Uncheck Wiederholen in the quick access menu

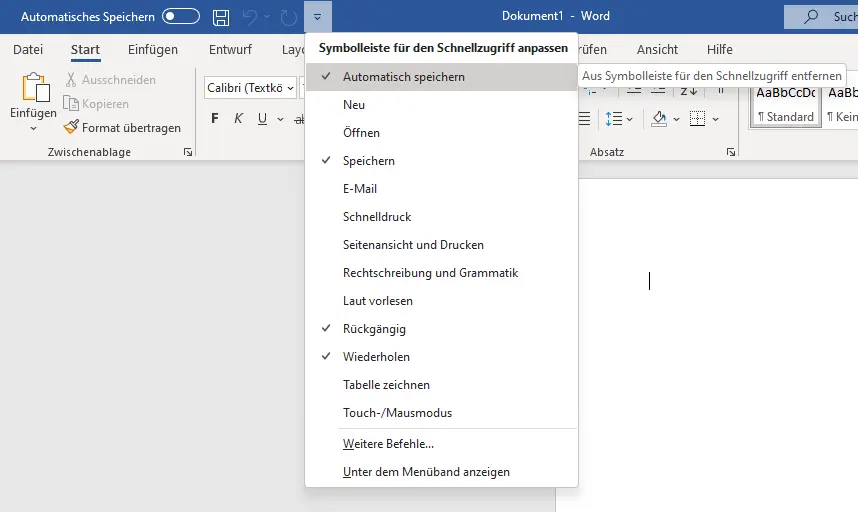[x=376, y=357]
